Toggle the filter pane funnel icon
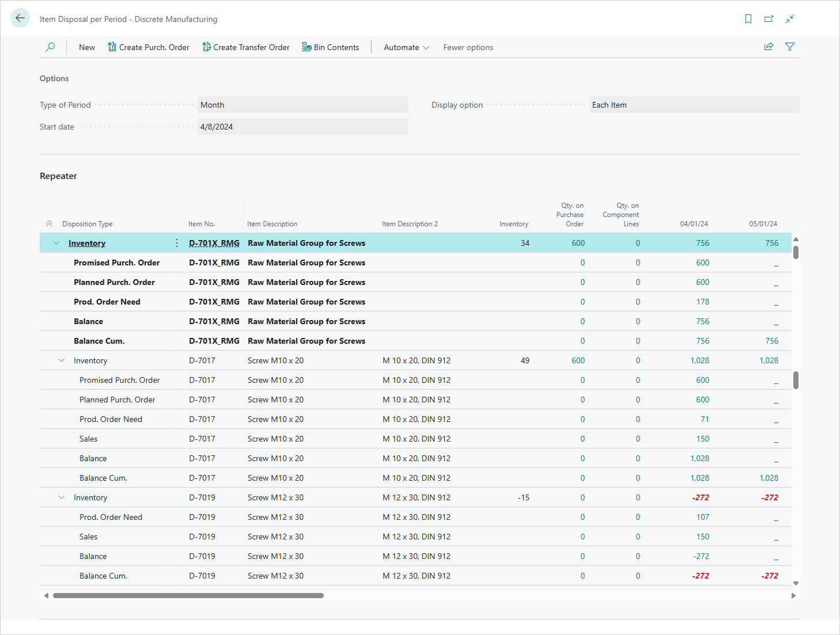The height and width of the screenshot is (635, 840). click(x=790, y=47)
